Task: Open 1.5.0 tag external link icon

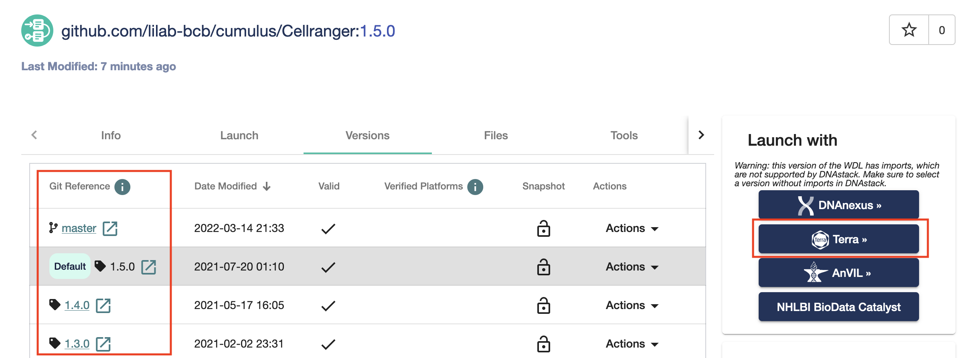Action: (x=148, y=267)
